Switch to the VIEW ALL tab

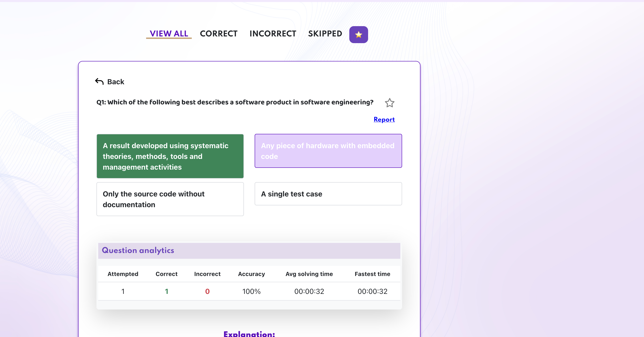[169, 34]
